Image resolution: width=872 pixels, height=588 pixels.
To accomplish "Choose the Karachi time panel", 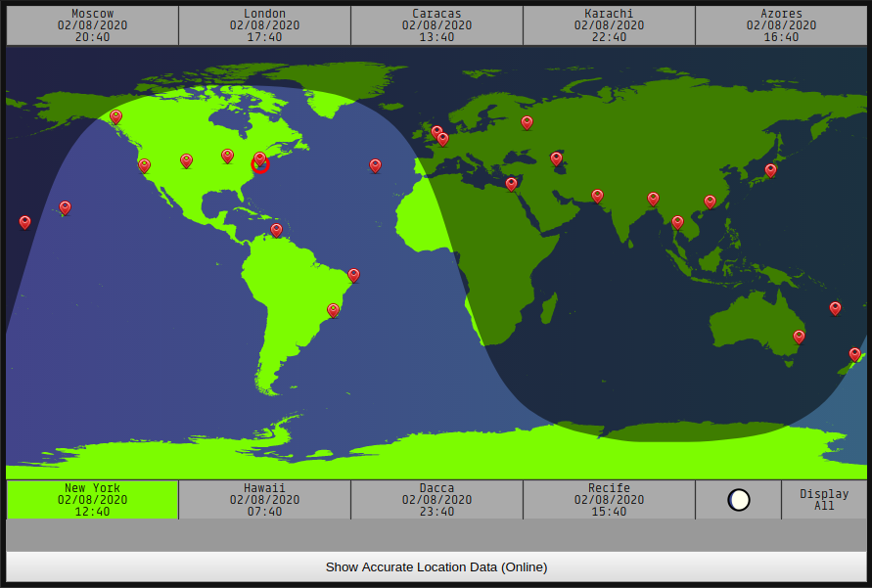I will (x=609, y=25).
